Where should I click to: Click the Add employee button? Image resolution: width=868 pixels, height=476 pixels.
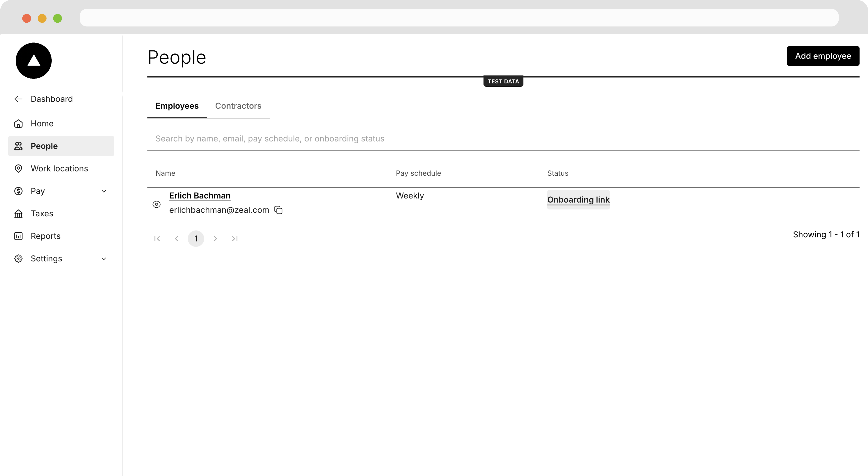click(x=823, y=56)
